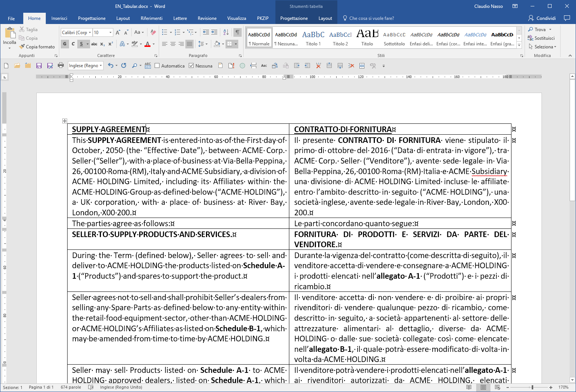Open the Layout tab under Strumenti tabella
Viewport: 576px width, 392px height.
click(x=325, y=18)
